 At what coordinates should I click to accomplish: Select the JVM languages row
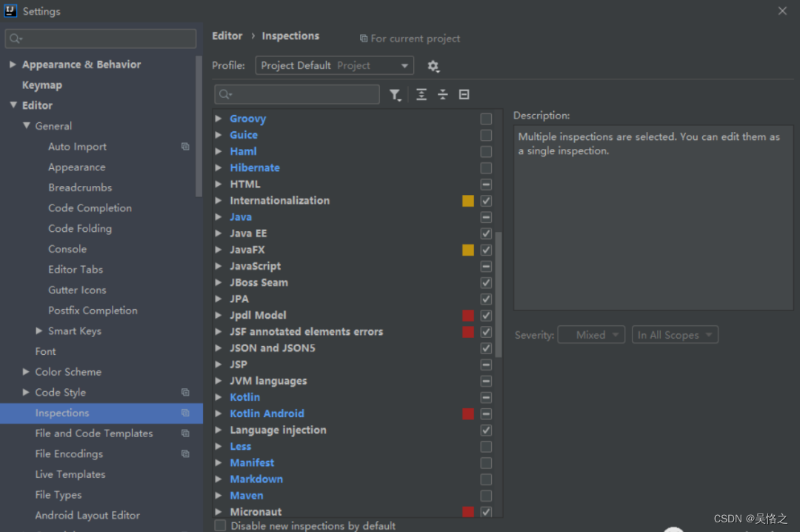coord(353,381)
